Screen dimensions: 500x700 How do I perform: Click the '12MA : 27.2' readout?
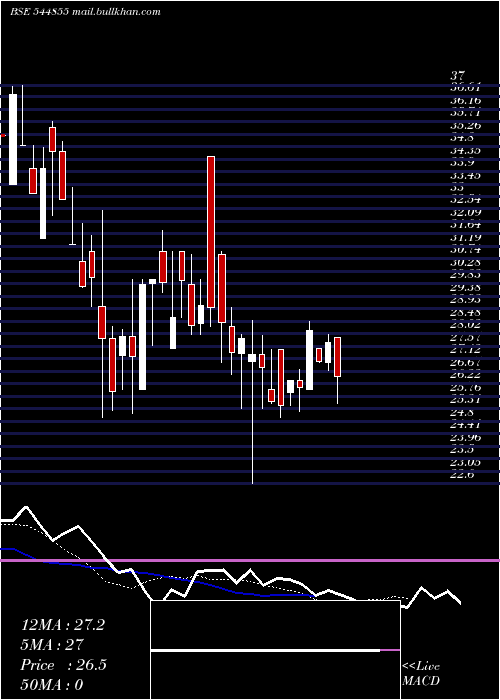63,625
